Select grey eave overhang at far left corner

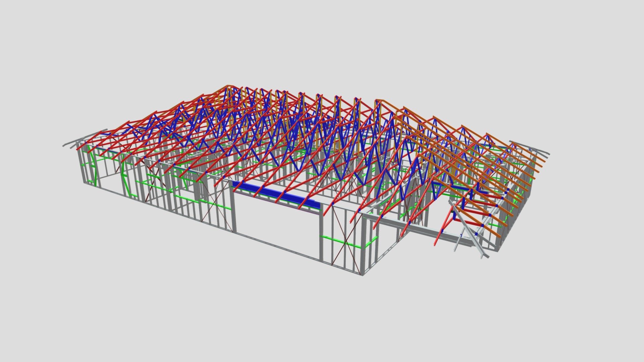(x=85, y=138)
